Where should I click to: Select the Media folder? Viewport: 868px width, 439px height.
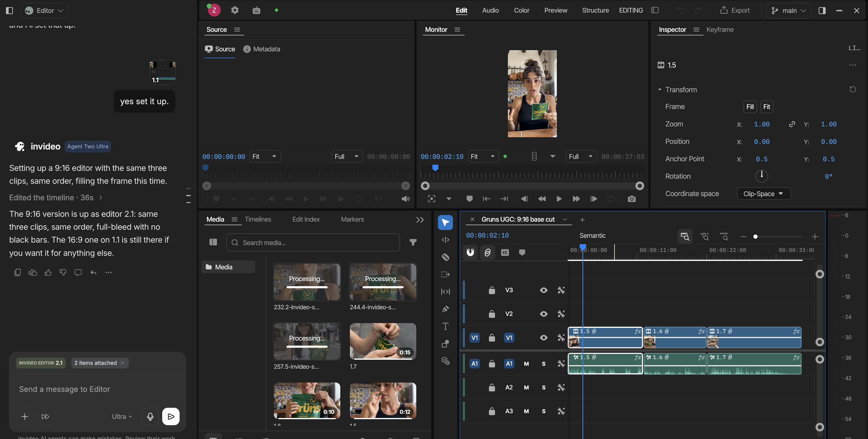coord(228,267)
